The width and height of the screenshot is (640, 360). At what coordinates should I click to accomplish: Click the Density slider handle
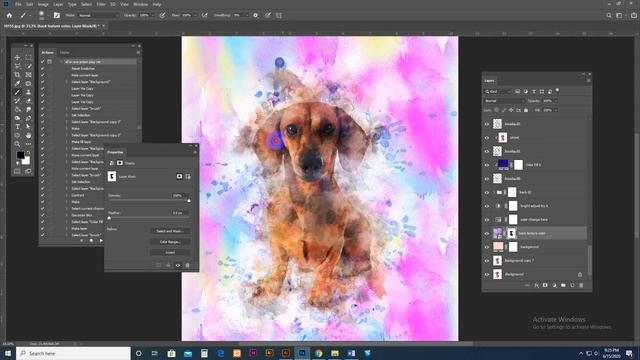point(189,200)
